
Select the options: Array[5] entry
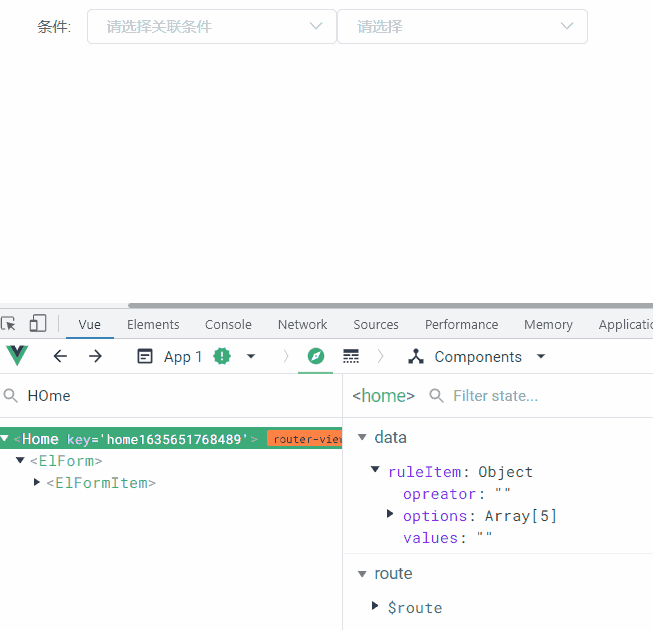(x=480, y=516)
